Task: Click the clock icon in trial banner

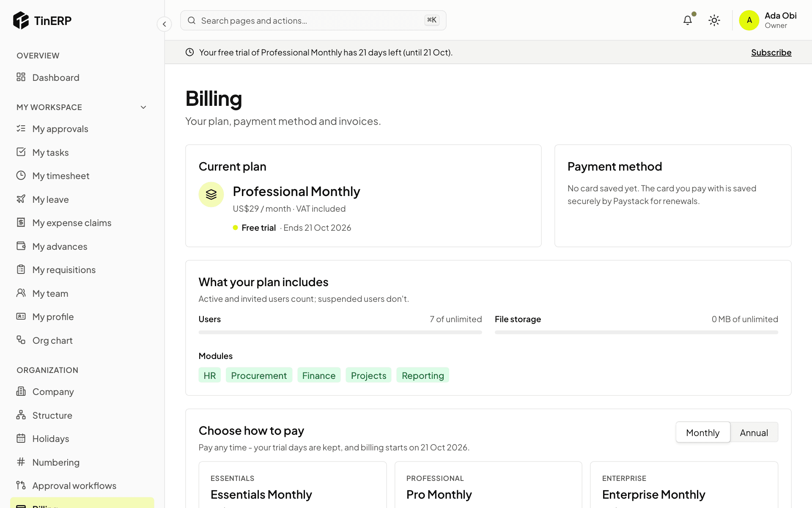Action: click(189, 52)
